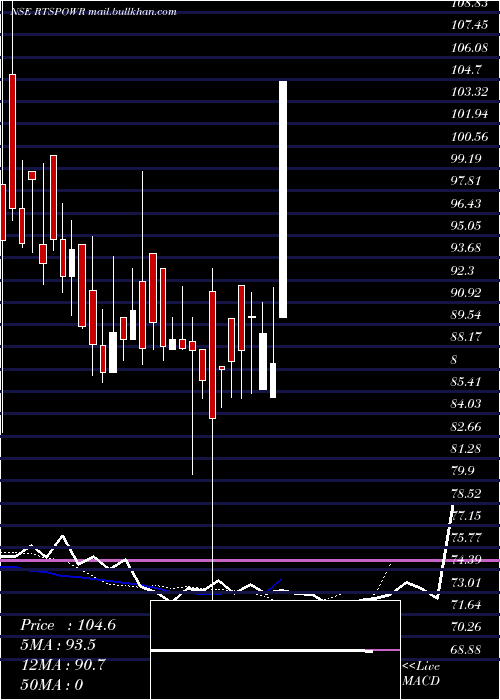Screen dimensions: 500x700
Task: Click the 97.81 price axis label
Action: [467, 181]
